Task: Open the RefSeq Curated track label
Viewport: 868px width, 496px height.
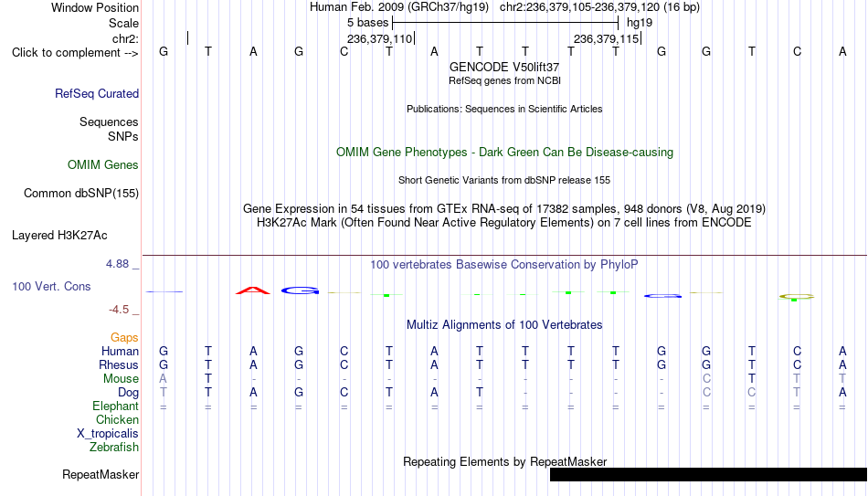Action: click(x=96, y=93)
